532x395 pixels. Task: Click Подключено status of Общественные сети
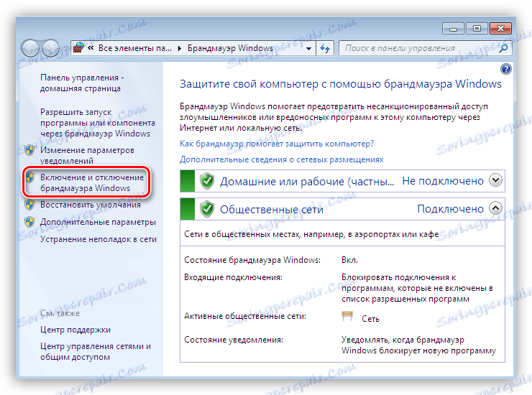click(x=450, y=209)
